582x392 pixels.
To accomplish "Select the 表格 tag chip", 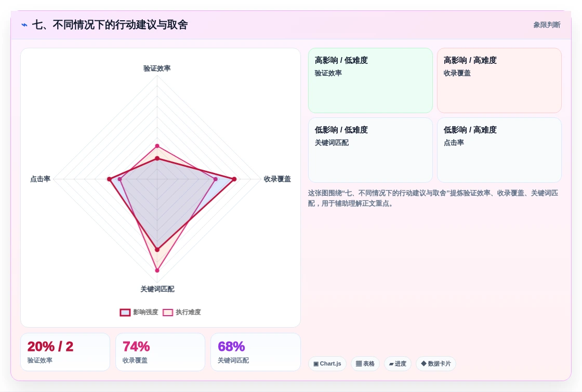I will (x=365, y=364).
